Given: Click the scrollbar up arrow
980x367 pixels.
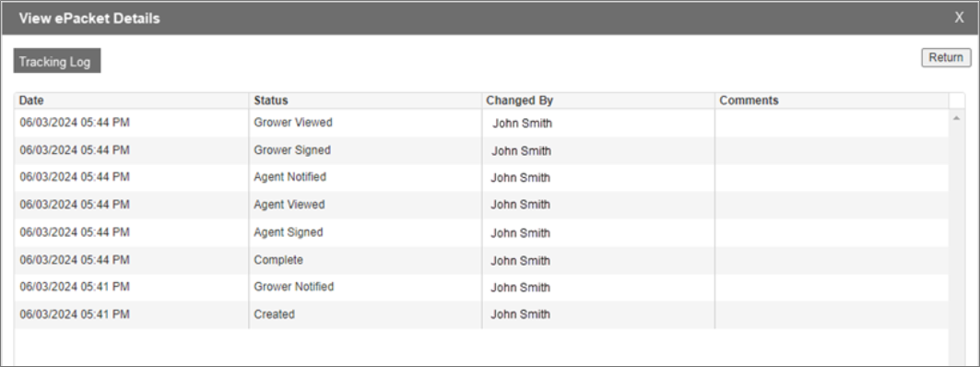Looking at the screenshot, I should pyautogui.click(x=956, y=117).
